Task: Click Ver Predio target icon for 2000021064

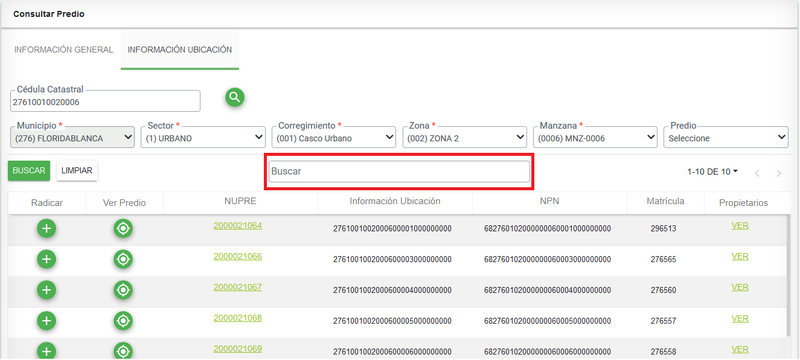Action: (123, 229)
